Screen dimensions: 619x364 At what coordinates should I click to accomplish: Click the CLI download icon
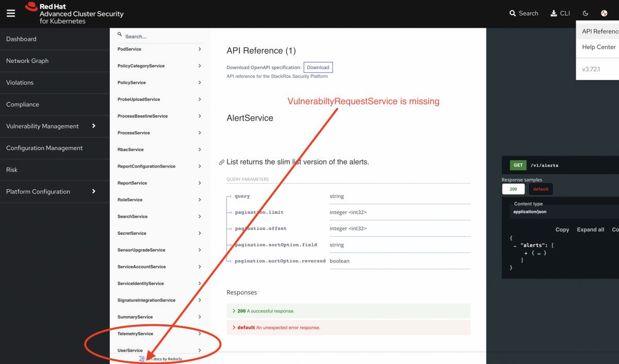553,13
